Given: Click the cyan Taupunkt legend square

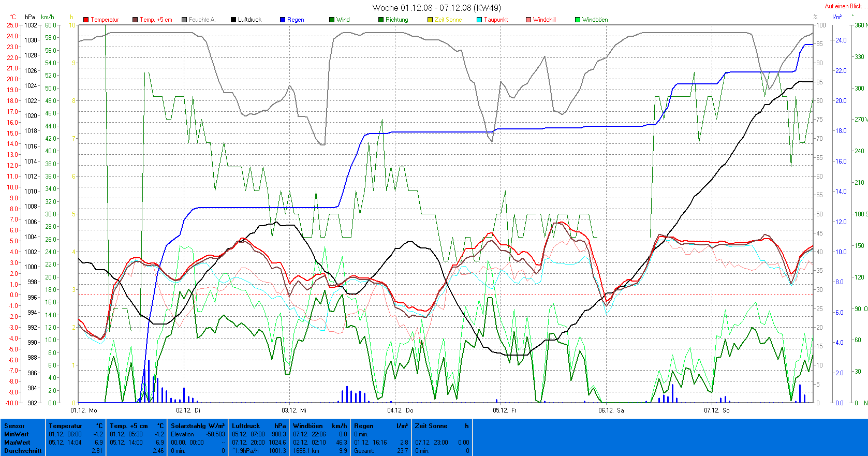Looking at the screenshot, I should coord(479,20).
